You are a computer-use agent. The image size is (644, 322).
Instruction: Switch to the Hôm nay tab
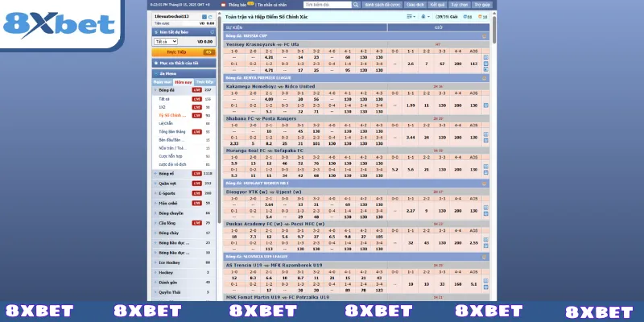184,81
